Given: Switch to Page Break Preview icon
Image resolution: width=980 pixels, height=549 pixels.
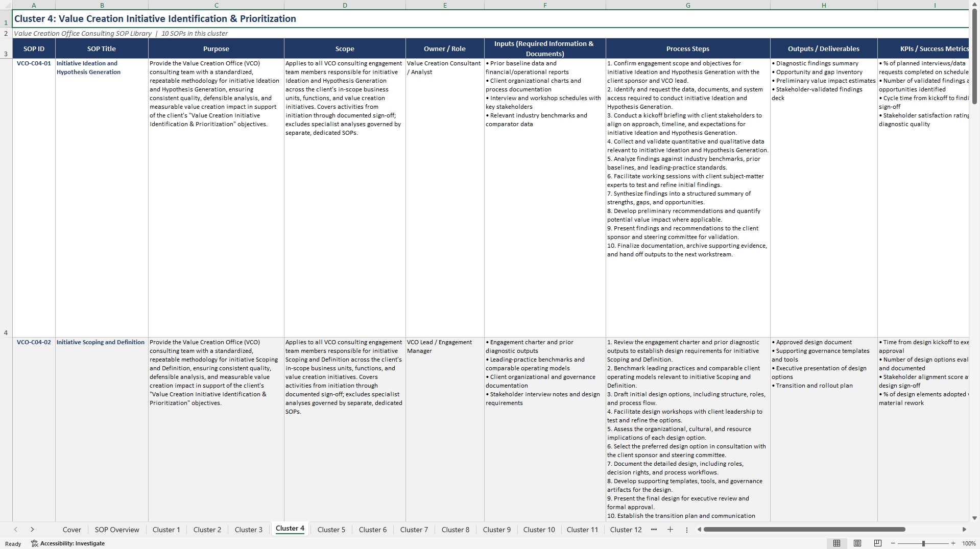Looking at the screenshot, I should pyautogui.click(x=878, y=543).
